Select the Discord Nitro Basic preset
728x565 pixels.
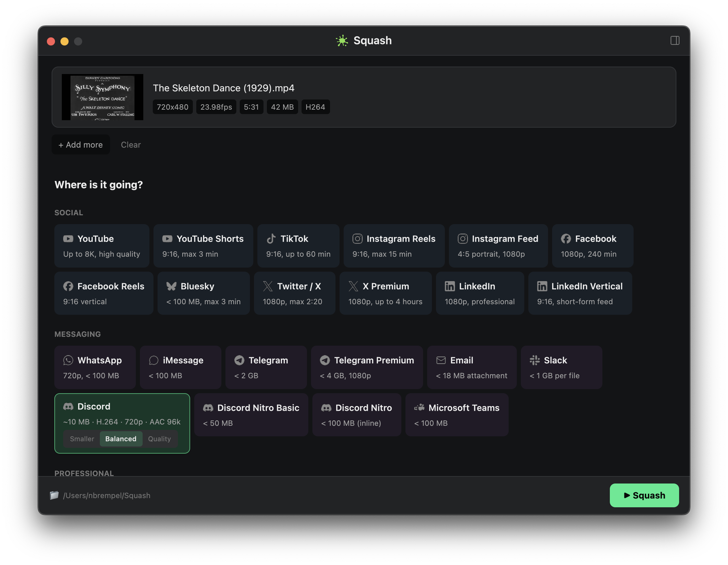(251, 415)
